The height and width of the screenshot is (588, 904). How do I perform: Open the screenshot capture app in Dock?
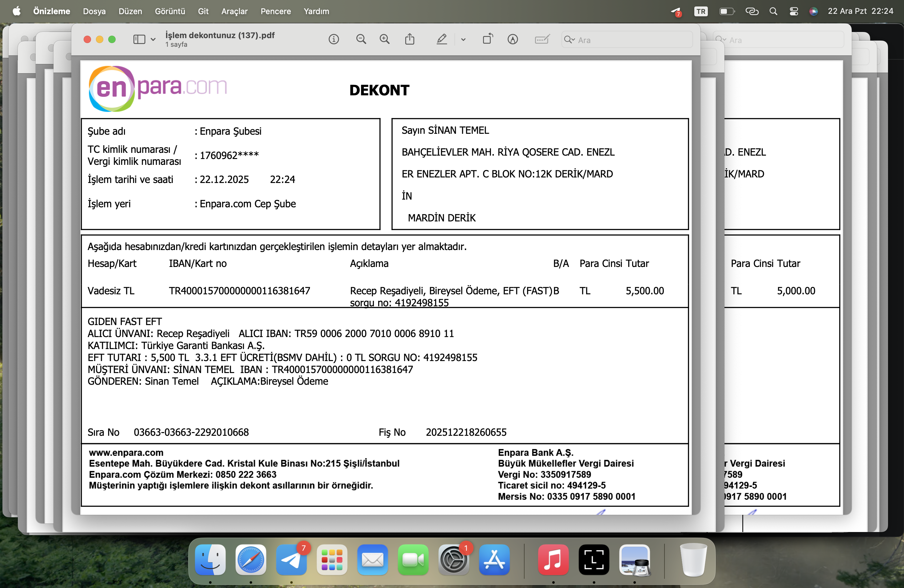594,559
